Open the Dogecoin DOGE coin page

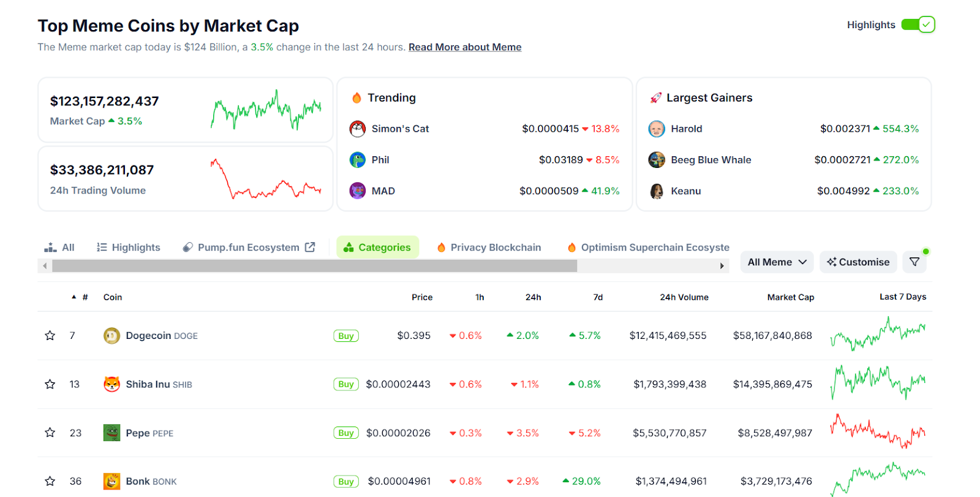click(x=162, y=336)
